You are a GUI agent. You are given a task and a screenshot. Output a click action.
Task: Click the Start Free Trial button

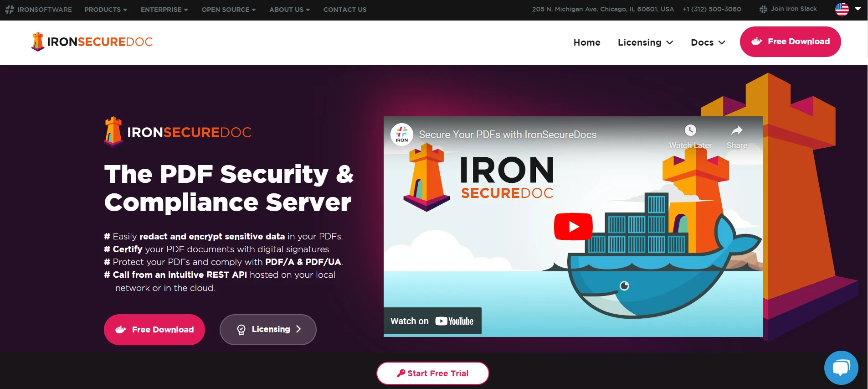(432, 373)
